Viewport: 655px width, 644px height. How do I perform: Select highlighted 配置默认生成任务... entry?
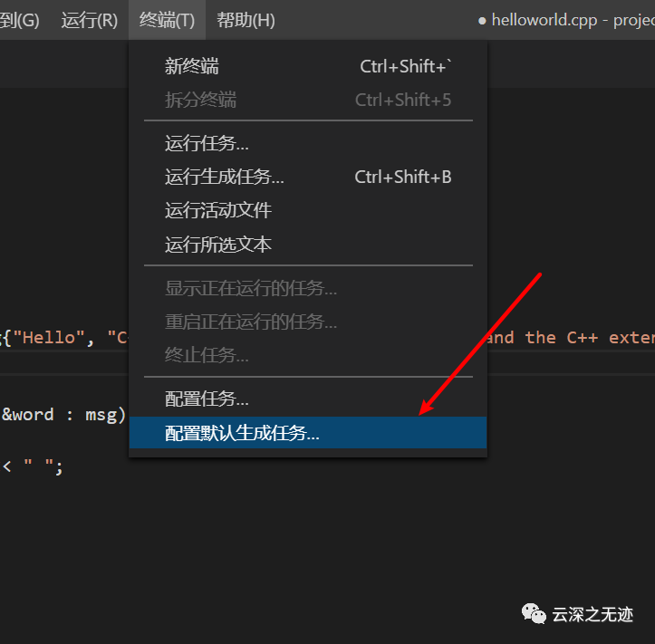point(308,433)
